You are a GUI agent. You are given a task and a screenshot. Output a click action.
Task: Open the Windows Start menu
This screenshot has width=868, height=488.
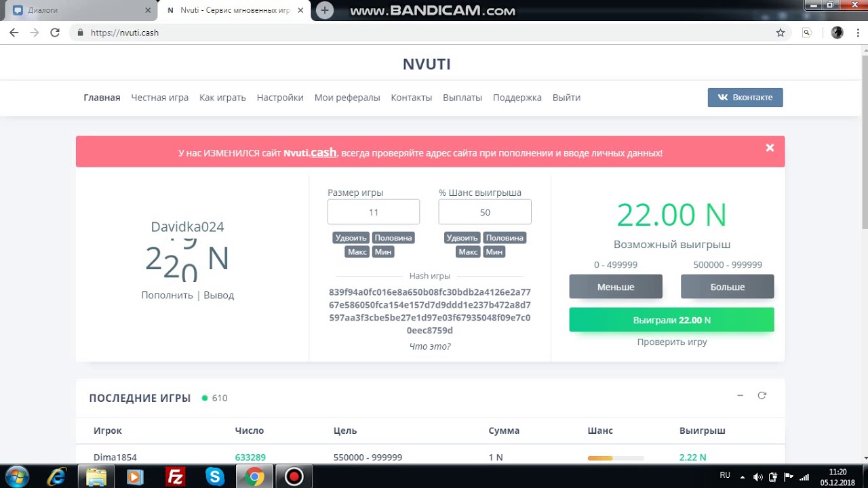click(x=16, y=476)
